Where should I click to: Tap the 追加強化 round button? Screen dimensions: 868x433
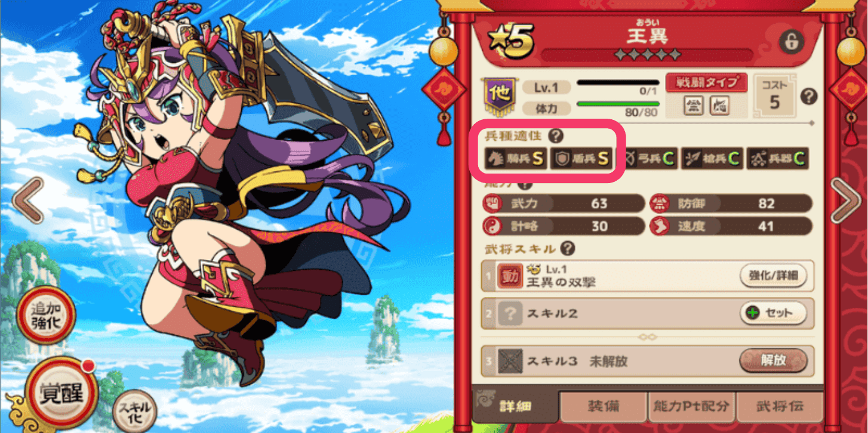(45, 314)
